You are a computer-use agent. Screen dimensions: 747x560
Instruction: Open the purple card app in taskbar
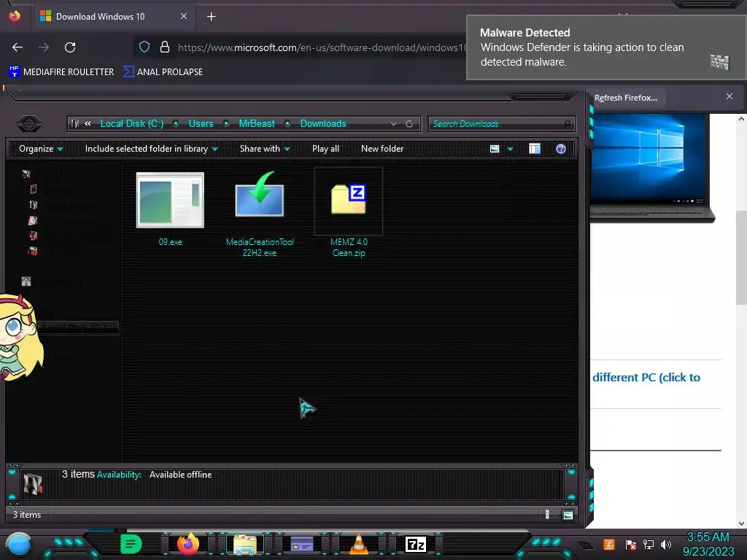pos(301,544)
